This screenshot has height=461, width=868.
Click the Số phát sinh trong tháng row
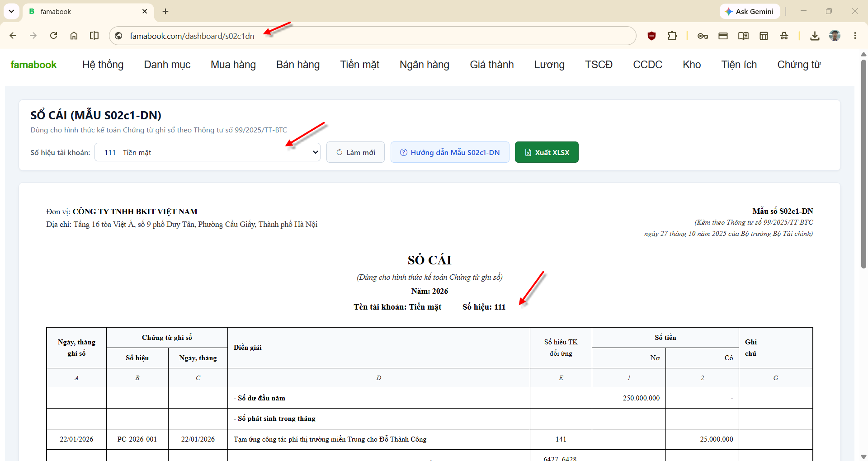[274, 419]
